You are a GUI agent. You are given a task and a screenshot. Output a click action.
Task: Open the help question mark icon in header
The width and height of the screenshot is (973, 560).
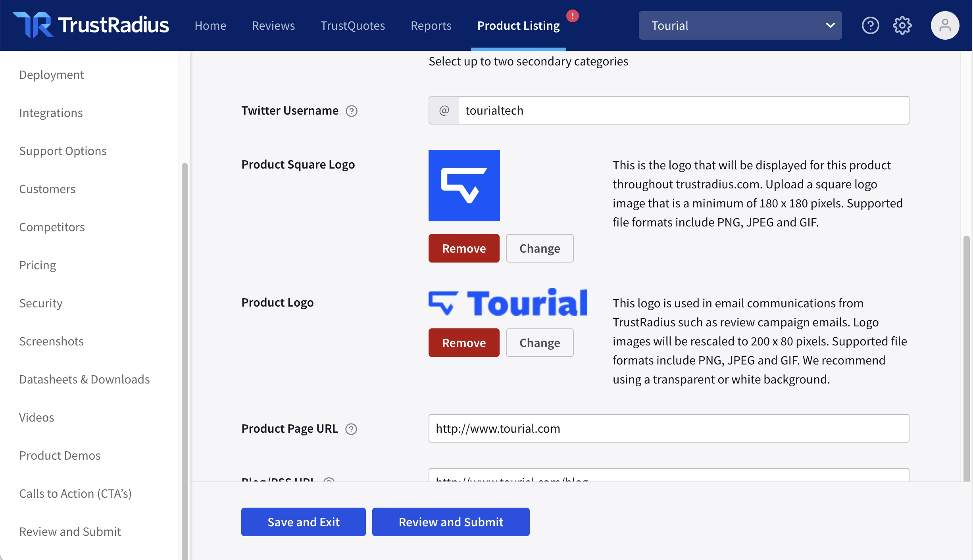click(x=870, y=25)
